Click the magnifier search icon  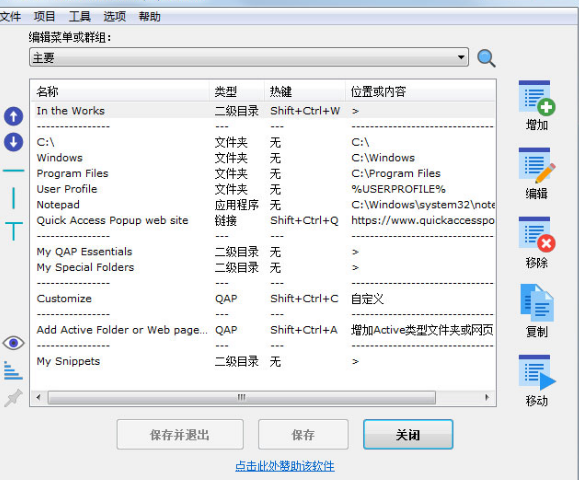[x=486, y=58]
